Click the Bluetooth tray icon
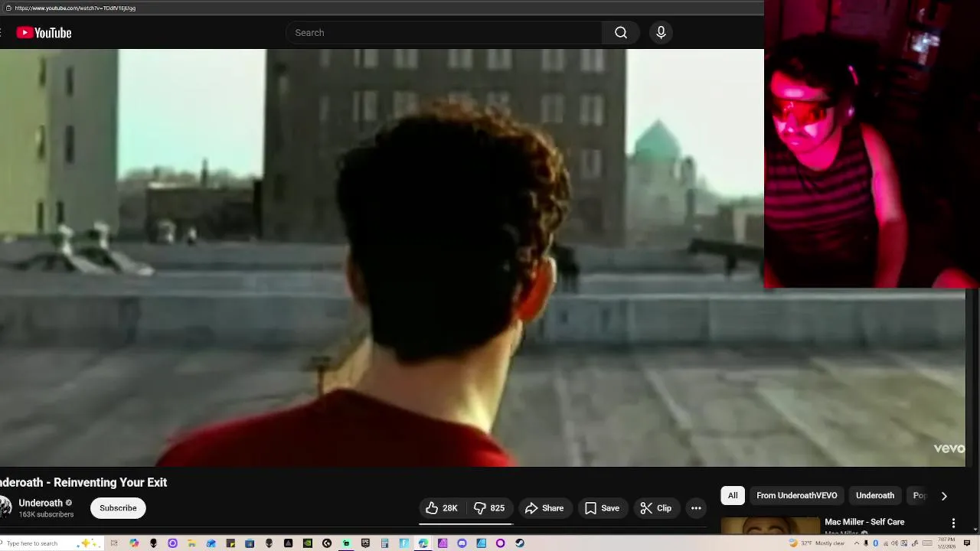Screen dimensions: 980x551 (875, 543)
